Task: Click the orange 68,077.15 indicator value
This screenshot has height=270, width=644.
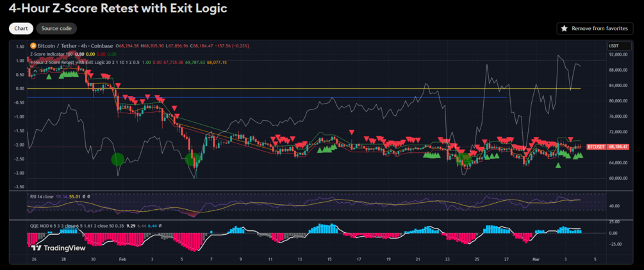Action: (216, 62)
